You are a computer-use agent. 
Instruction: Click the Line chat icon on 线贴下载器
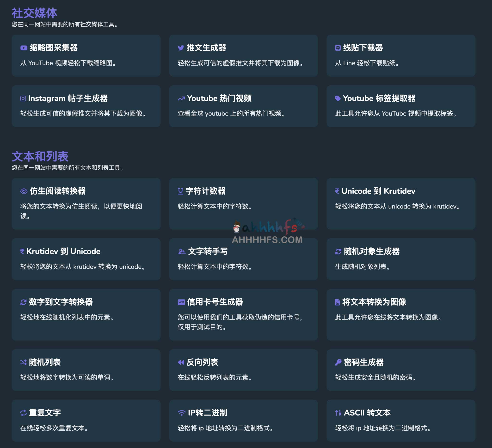[338, 48]
